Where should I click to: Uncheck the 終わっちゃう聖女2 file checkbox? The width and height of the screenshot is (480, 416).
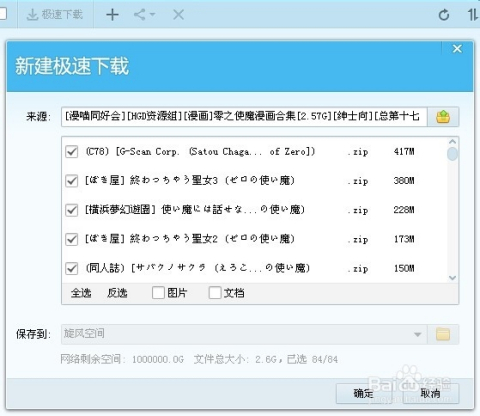click(x=71, y=239)
